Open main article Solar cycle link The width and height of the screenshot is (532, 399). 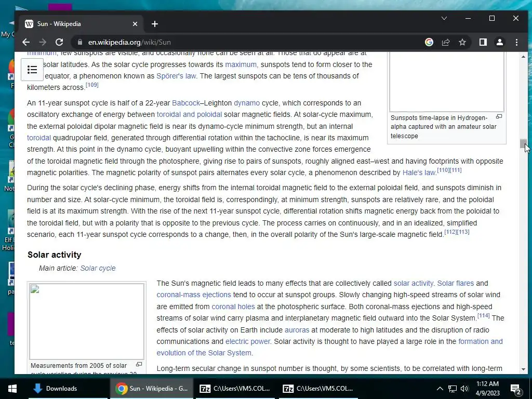(x=98, y=268)
